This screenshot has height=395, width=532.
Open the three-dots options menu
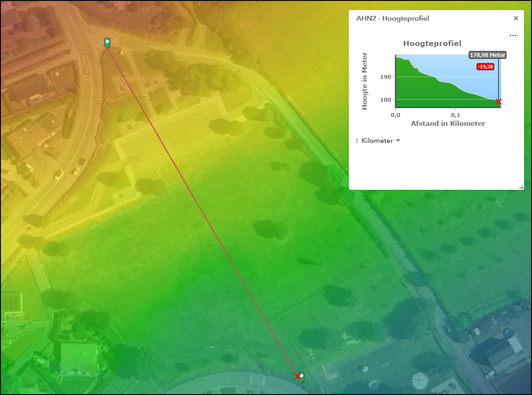click(x=513, y=36)
